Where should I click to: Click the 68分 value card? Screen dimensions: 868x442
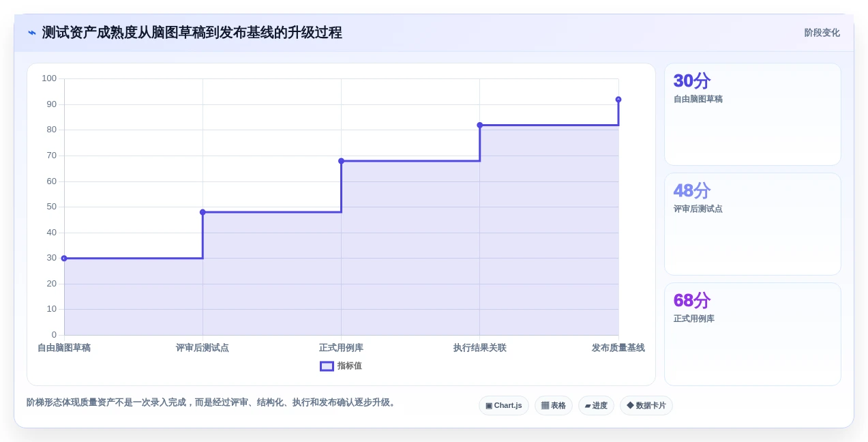[753, 334]
